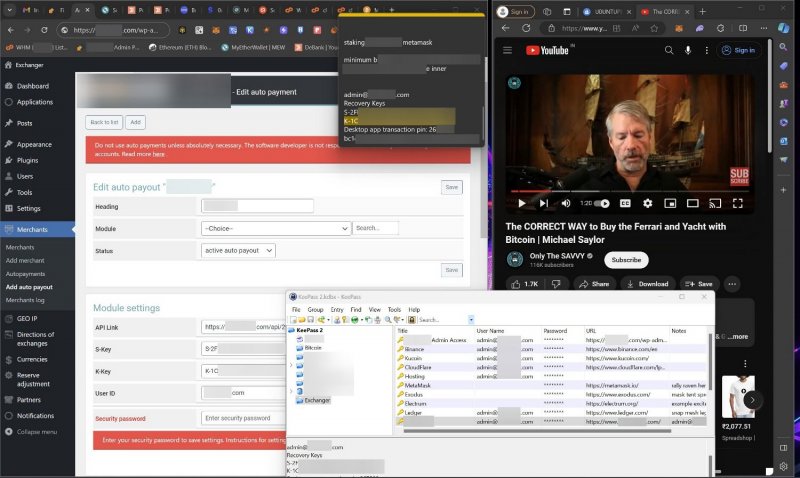The height and width of the screenshot is (478, 800).
Task: Expand the KeePass search box dropdown arrow
Action: click(472, 320)
